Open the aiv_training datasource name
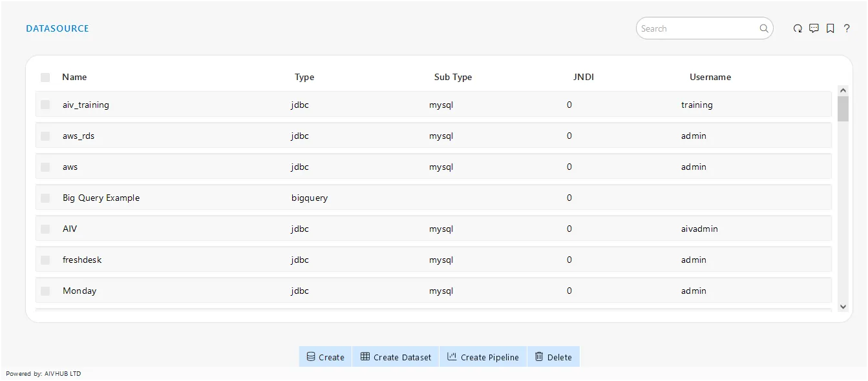 point(86,105)
